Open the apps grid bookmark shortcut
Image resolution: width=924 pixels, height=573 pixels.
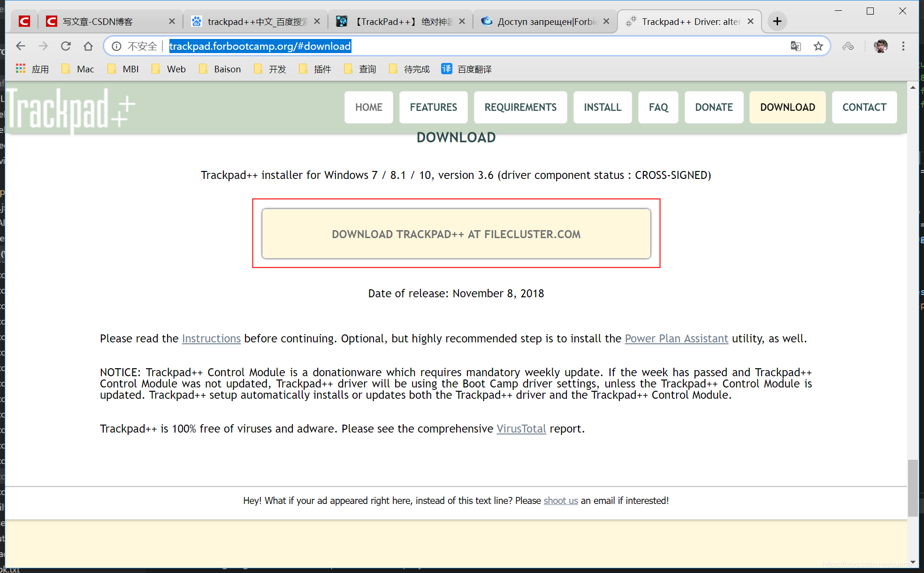click(x=21, y=69)
